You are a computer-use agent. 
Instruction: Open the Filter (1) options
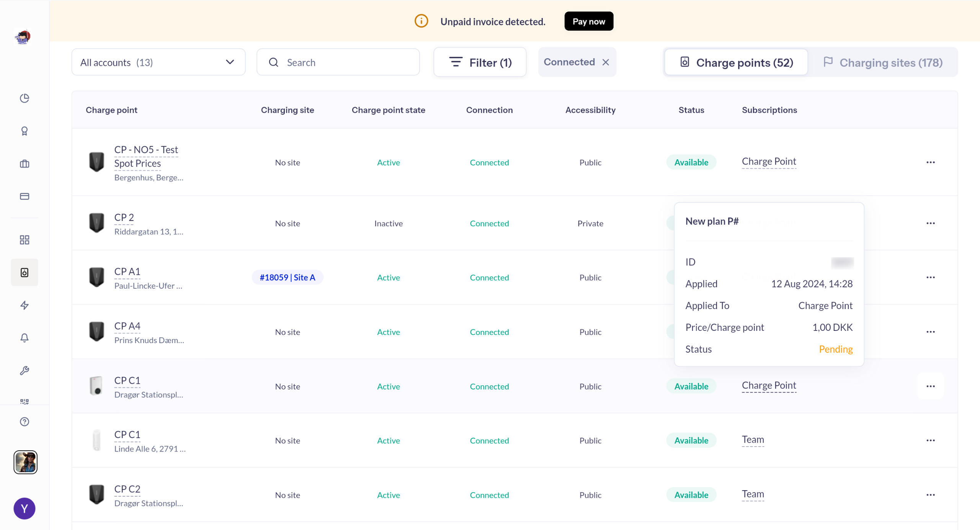[480, 62]
